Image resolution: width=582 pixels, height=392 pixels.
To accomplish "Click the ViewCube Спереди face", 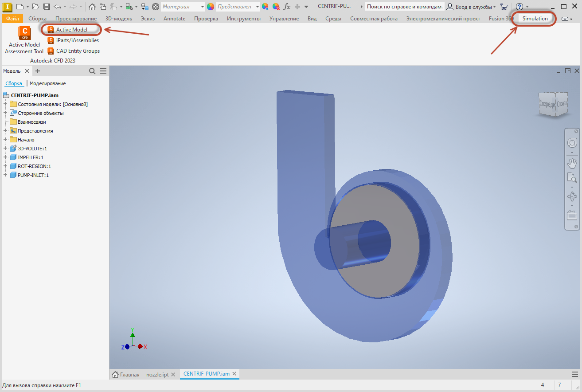I will 547,104.
